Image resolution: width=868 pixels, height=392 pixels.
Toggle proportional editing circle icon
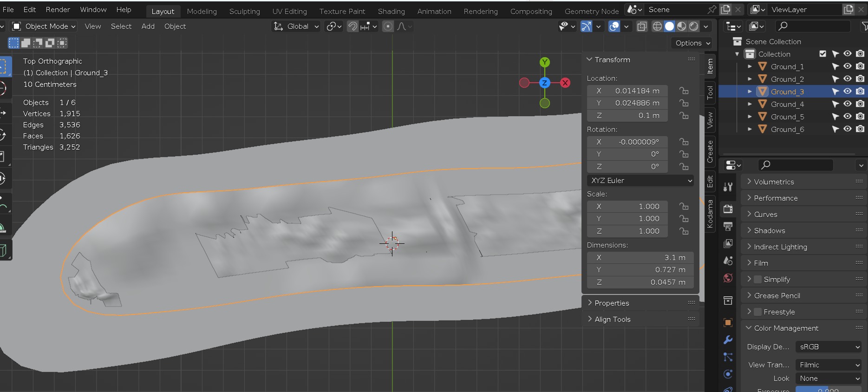point(388,26)
